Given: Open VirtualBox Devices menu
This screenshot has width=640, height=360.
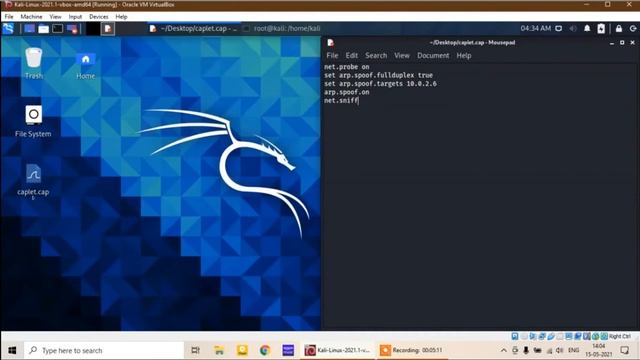Looking at the screenshot, I should pyautogui.click(x=99, y=17).
